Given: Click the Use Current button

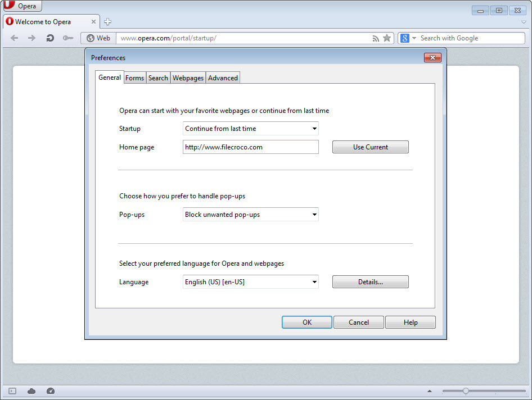Looking at the screenshot, I should point(371,147).
